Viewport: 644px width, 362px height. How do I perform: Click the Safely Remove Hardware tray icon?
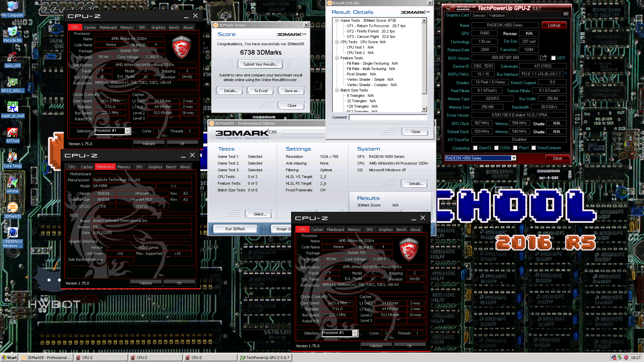[x=620, y=358]
